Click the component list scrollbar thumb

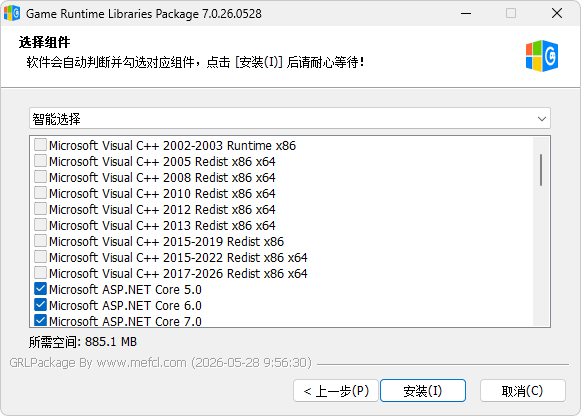(541, 170)
